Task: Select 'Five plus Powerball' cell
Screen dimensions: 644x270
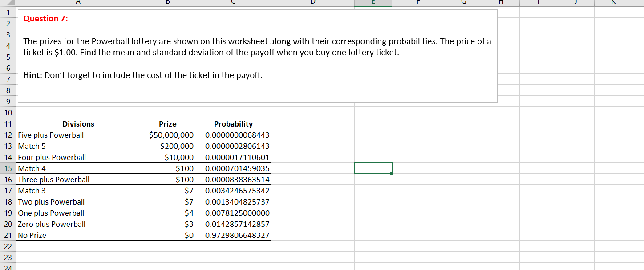Action: 78,135
